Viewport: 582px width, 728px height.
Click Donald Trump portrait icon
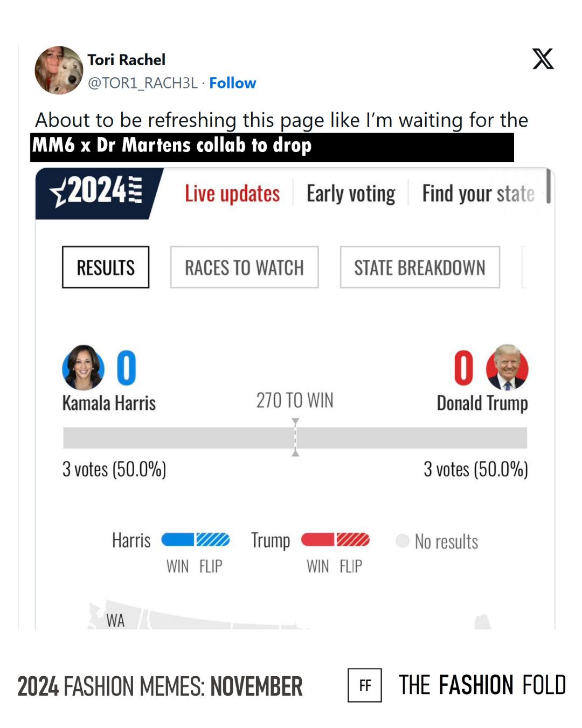pos(507,368)
